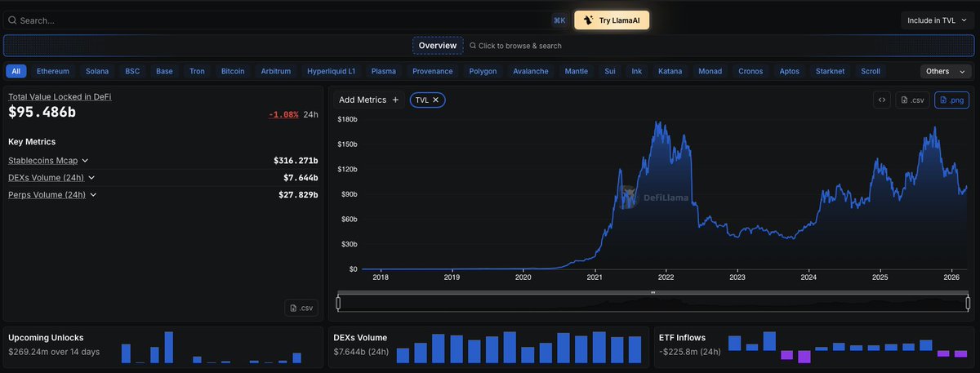Click the search magnifier icon
This screenshot has width=980, height=373.
coord(12,20)
